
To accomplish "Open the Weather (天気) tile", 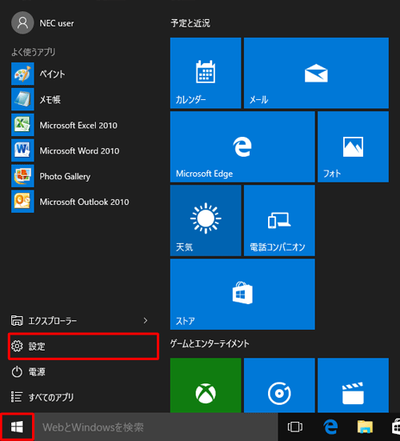I will pyautogui.click(x=205, y=221).
